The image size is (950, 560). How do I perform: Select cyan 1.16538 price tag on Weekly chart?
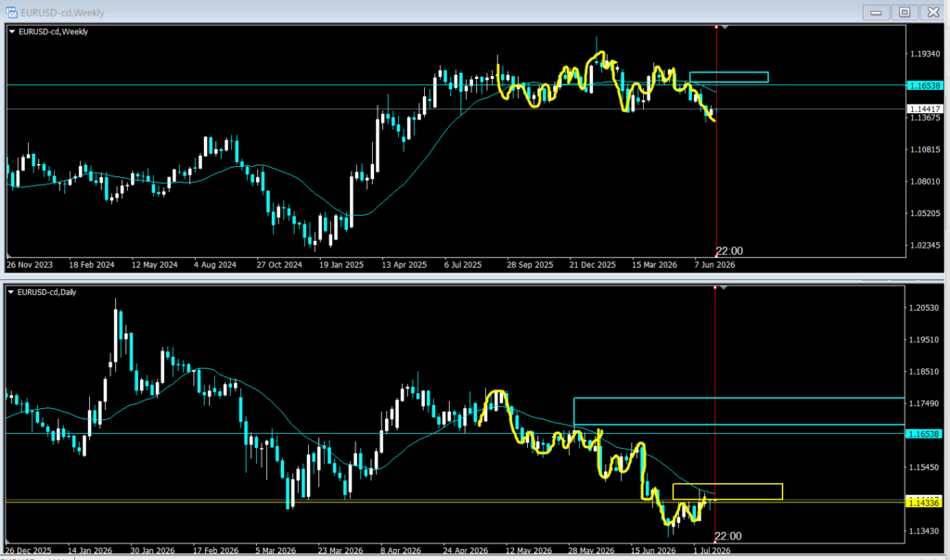pos(925,85)
